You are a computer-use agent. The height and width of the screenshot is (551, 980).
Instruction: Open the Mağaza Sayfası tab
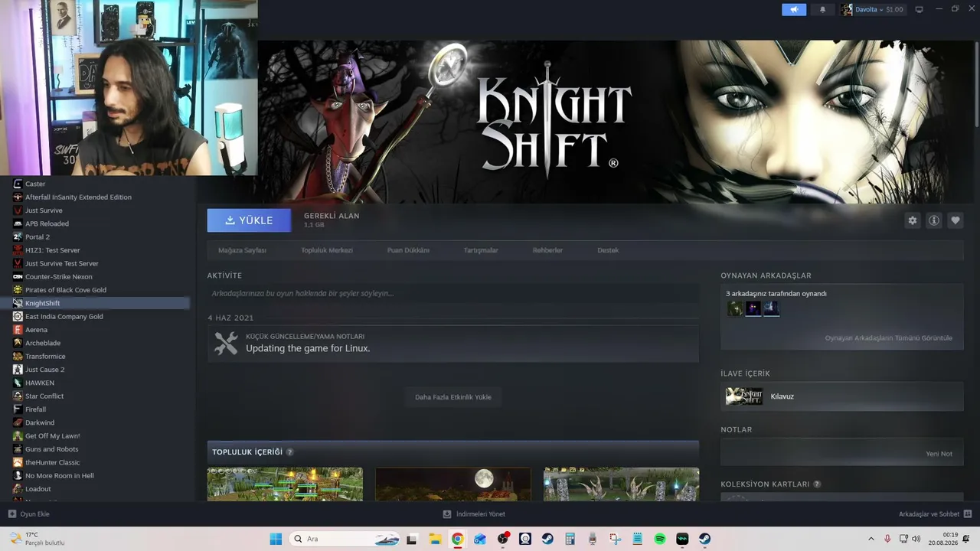pos(242,250)
